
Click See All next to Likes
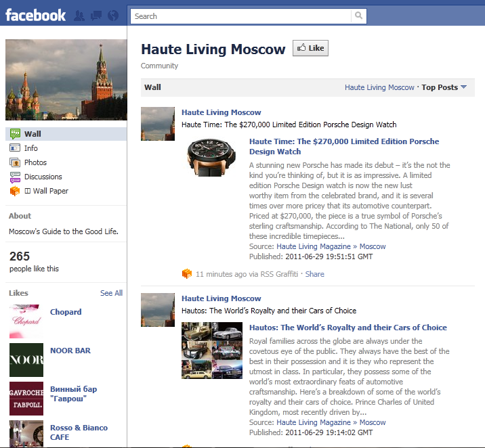tap(111, 293)
